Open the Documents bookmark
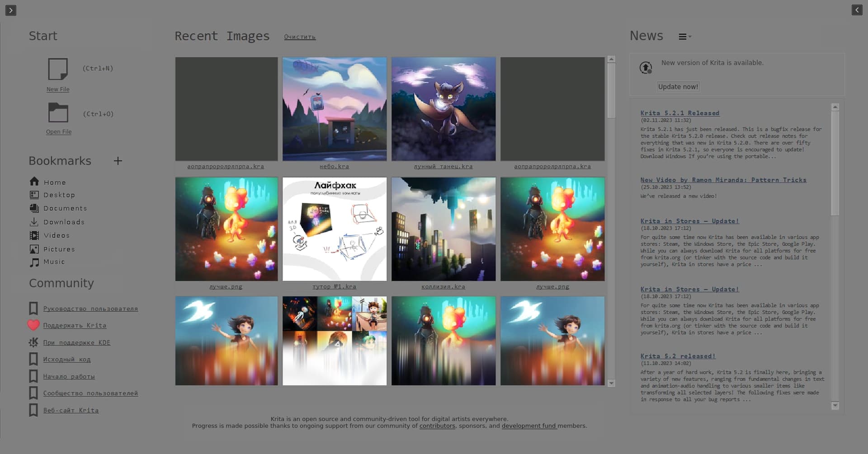This screenshot has height=454, width=868. pos(58,208)
